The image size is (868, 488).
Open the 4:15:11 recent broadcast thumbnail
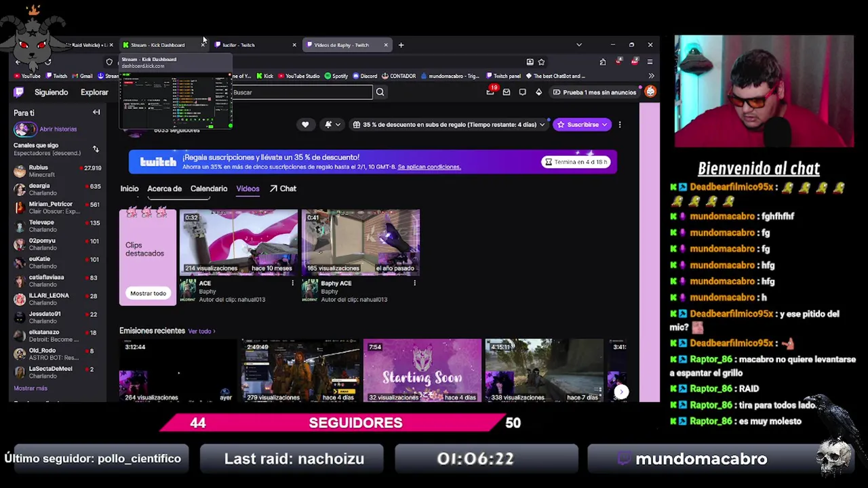click(x=544, y=371)
